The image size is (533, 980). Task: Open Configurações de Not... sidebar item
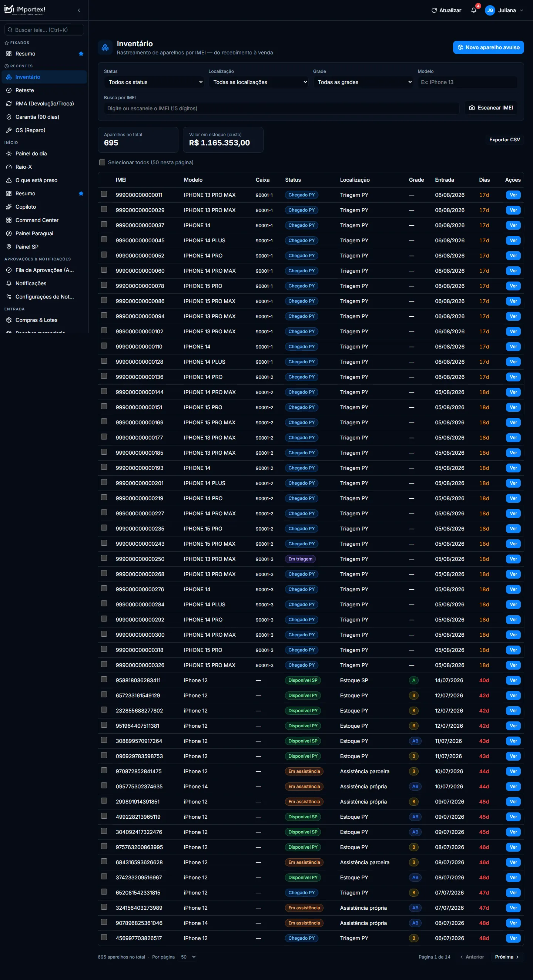coord(44,297)
